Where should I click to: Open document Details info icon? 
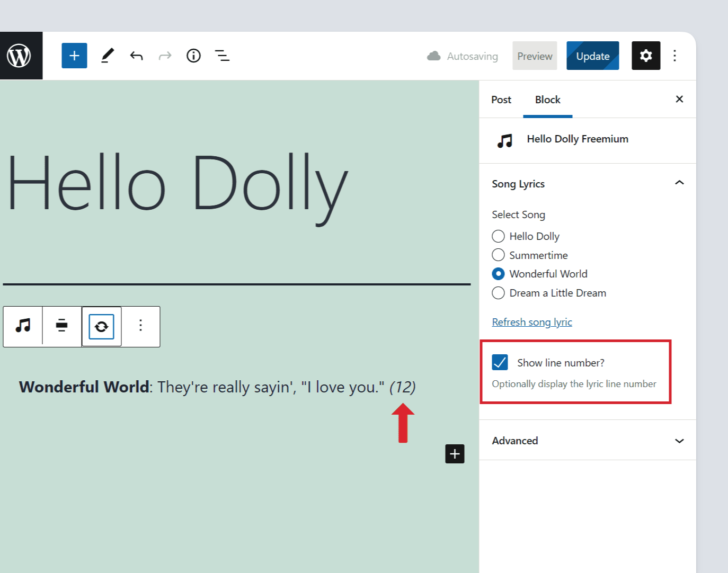click(x=193, y=56)
